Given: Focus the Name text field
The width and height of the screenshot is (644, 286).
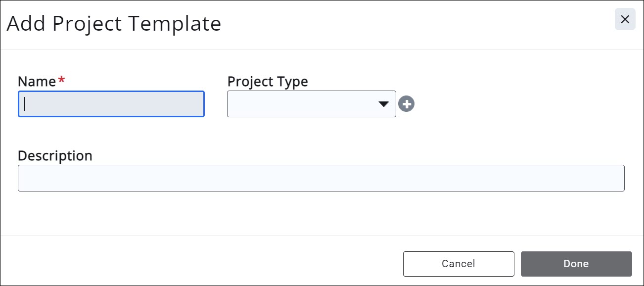Looking at the screenshot, I should [111, 104].
